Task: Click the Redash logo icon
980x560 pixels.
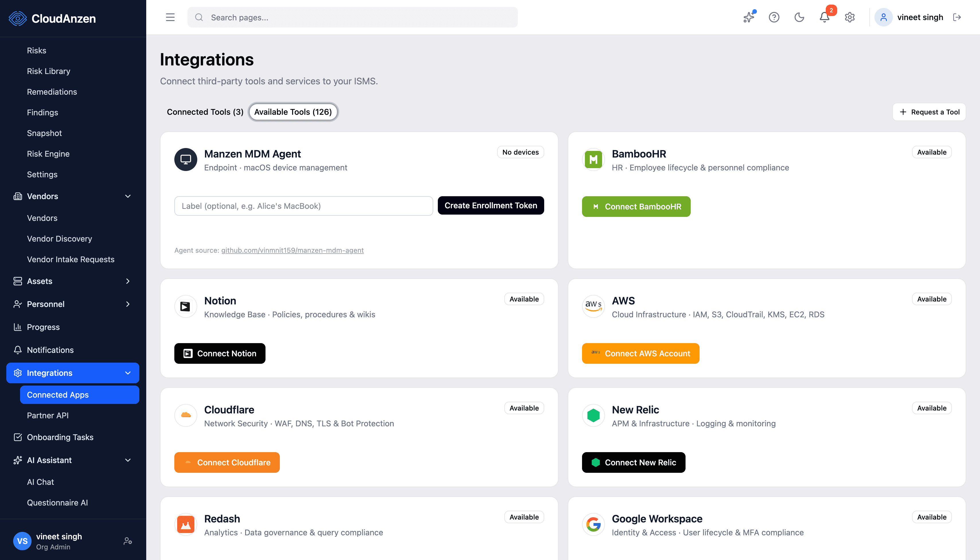Action: pyautogui.click(x=186, y=524)
